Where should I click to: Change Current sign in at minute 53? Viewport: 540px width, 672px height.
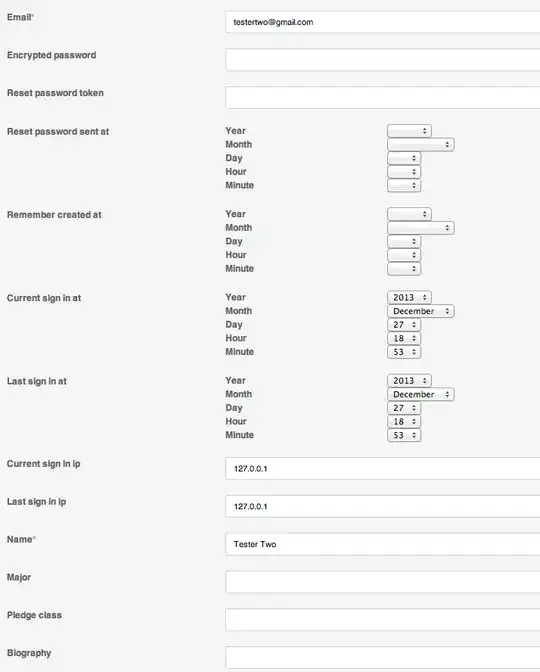[404, 352]
